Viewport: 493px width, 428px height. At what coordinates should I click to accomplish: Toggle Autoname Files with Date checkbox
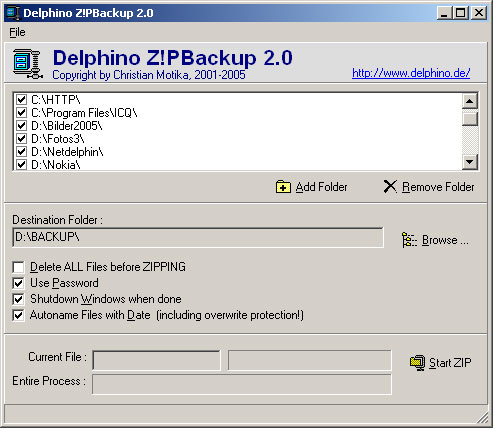18,315
